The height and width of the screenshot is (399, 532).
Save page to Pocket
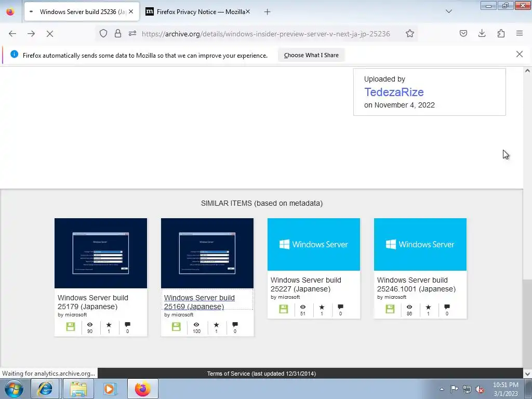(x=463, y=33)
